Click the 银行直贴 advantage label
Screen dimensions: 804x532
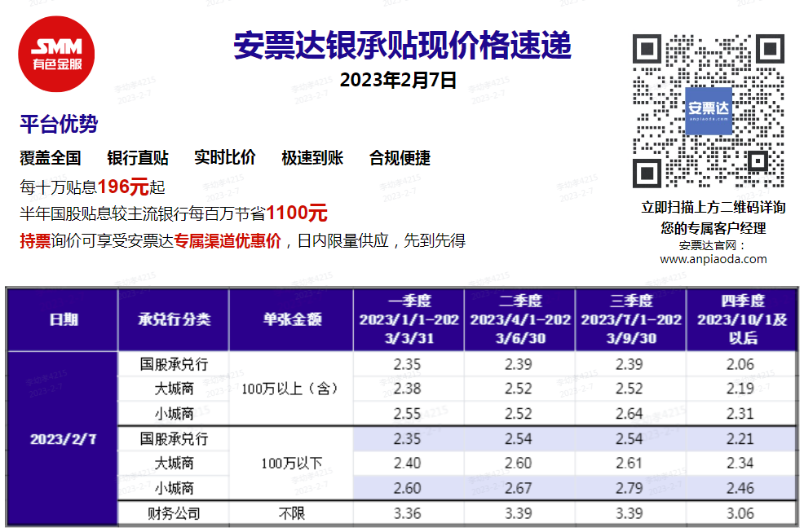click(138, 158)
